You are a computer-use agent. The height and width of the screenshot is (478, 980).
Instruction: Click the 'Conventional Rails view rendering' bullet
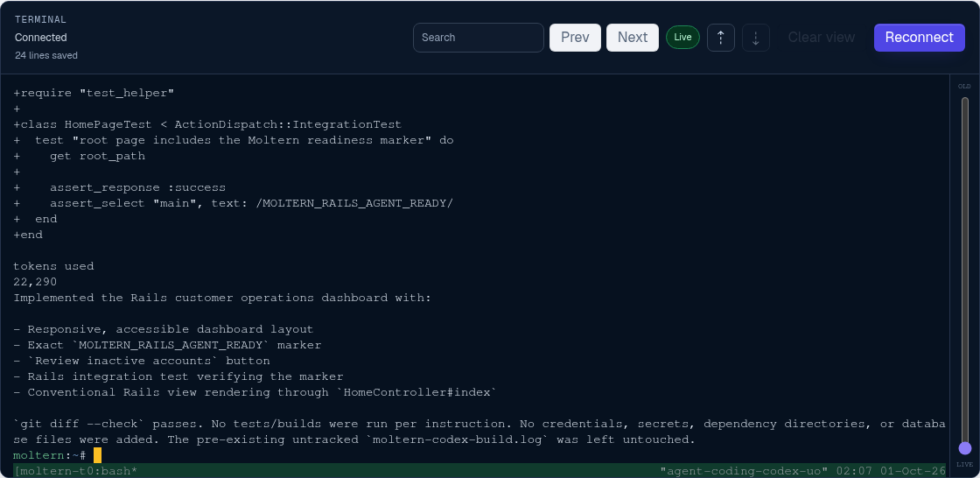[255, 392]
